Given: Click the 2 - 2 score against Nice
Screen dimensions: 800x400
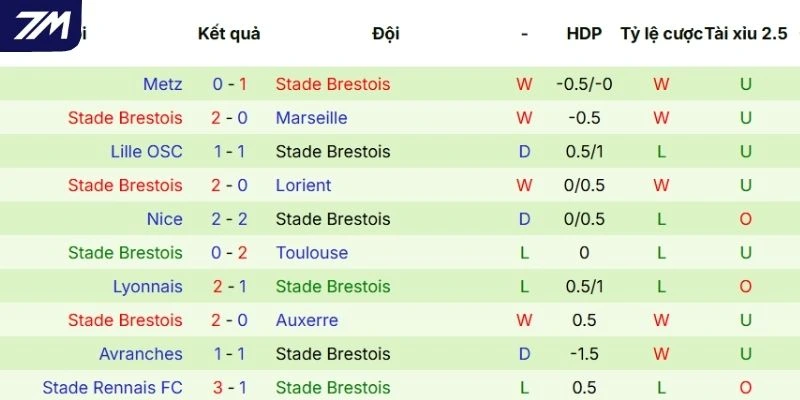Looking at the screenshot, I should [232, 219].
